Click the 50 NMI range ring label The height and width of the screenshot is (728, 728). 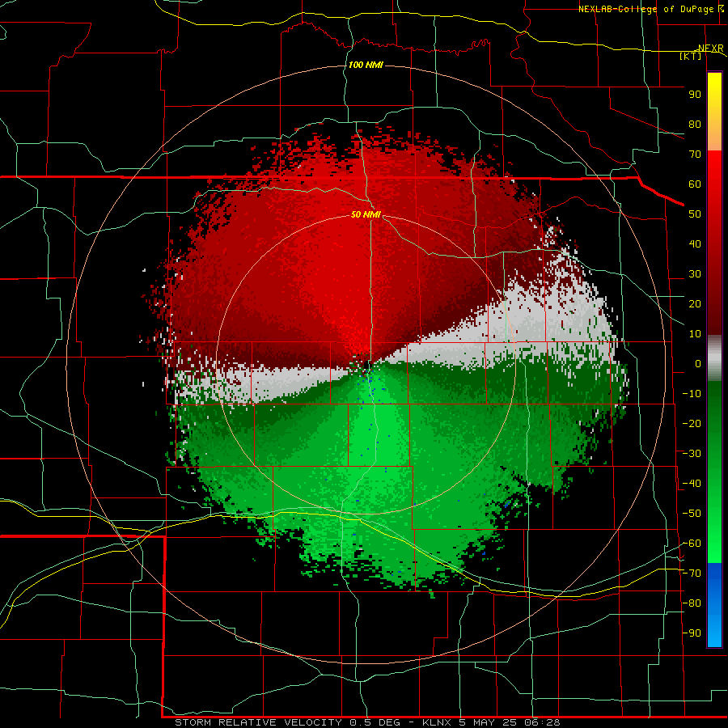tap(366, 214)
